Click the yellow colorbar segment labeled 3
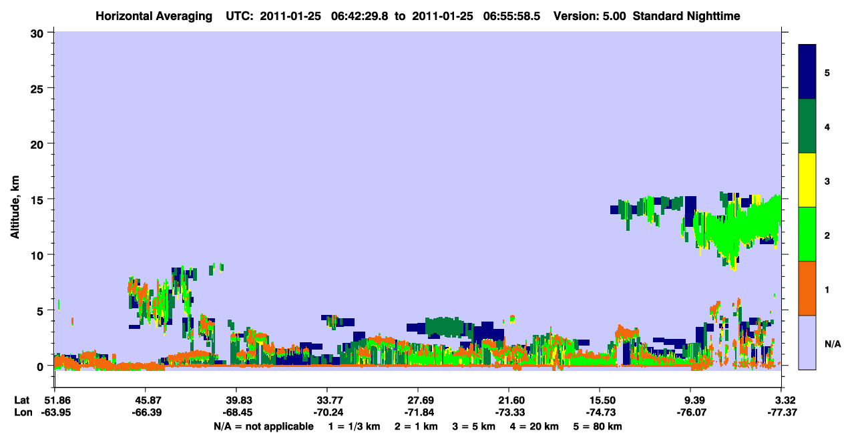Viewport: 868px width, 445px height. click(807, 180)
